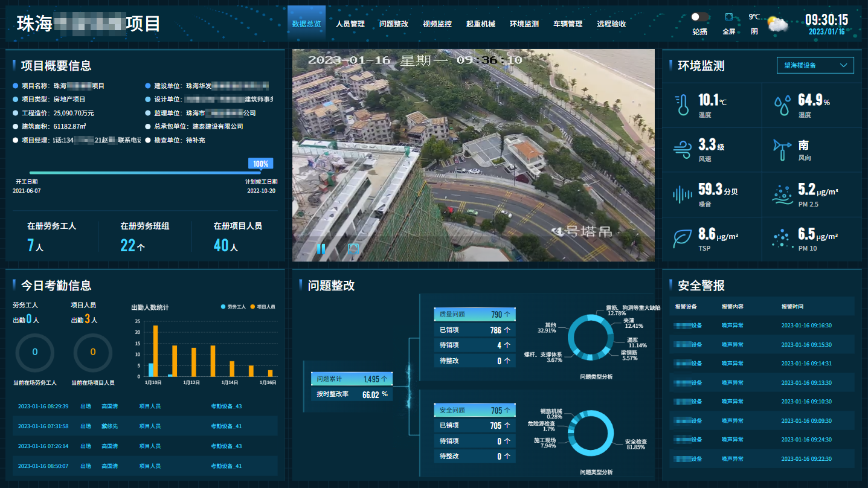Select alarm row at 09:15:30
Viewport: 868px width, 488px height.
click(x=762, y=344)
